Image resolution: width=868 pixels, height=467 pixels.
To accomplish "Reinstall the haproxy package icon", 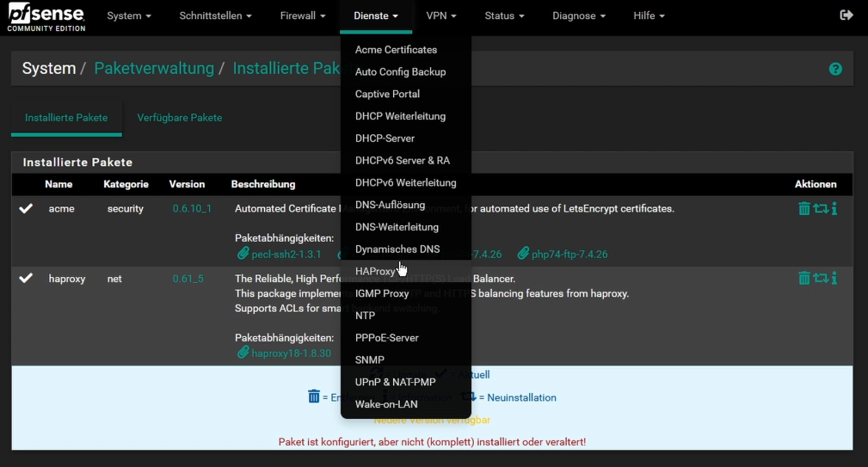I will pyautogui.click(x=821, y=279).
